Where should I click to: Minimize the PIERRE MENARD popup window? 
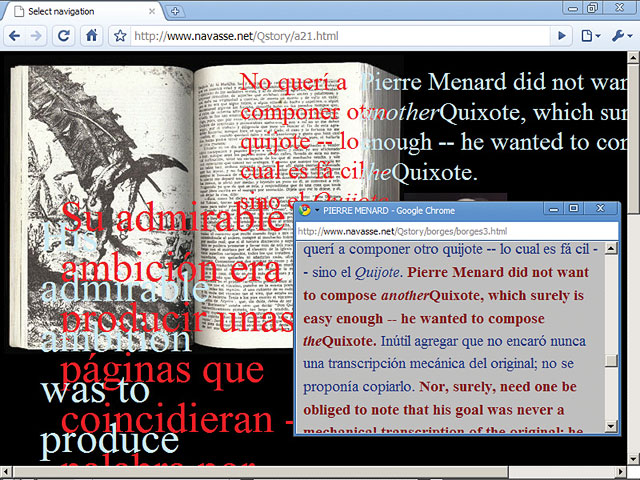pos(553,209)
